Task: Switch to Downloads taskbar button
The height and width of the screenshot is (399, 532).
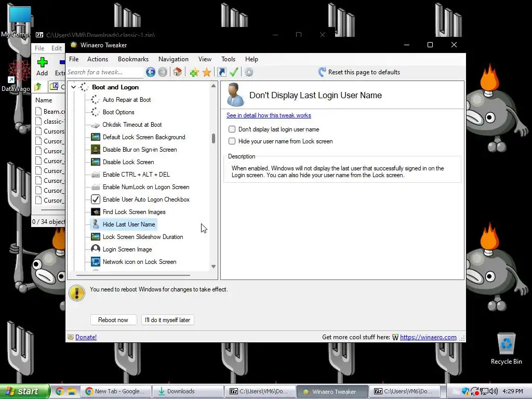Action: [x=187, y=392]
